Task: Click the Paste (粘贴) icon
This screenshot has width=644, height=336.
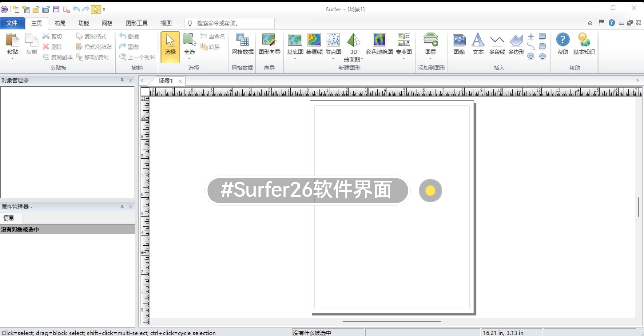Action: click(x=12, y=41)
